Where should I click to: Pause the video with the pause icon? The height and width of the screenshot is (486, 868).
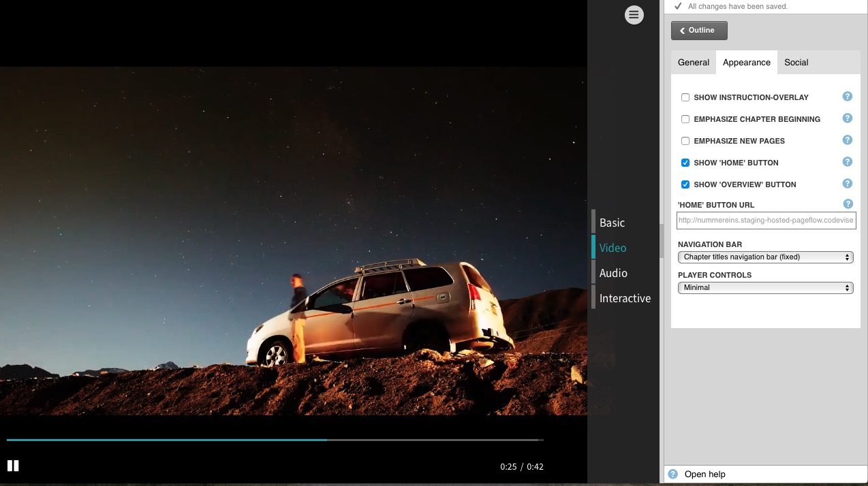[x=13, y=466]
